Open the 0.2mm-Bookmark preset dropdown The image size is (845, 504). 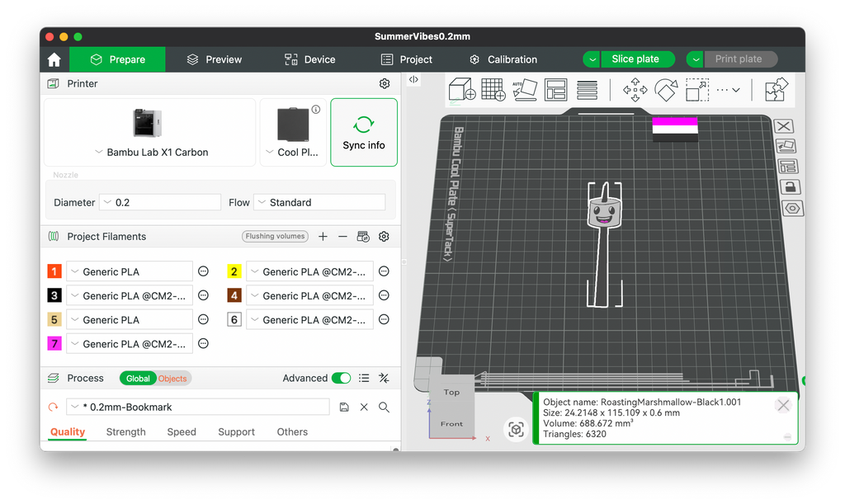pyautogui.click(x=198, y=407)
